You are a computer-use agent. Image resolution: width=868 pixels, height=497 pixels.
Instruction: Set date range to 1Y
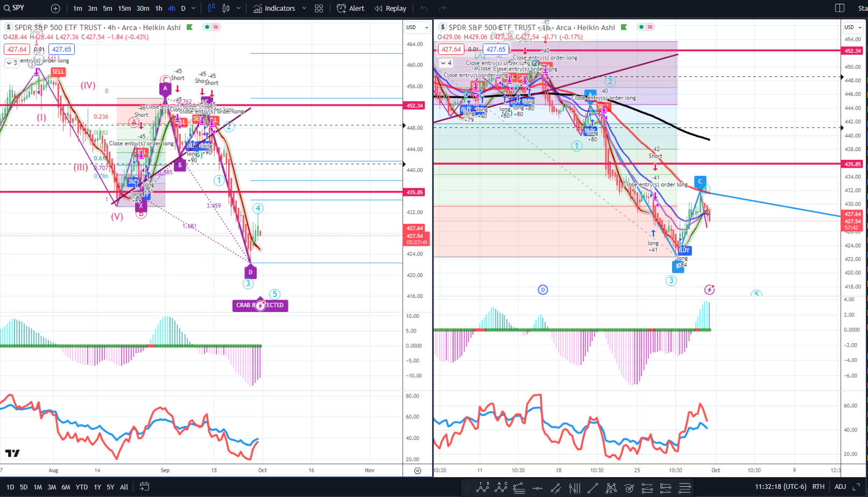pos(97,487)
